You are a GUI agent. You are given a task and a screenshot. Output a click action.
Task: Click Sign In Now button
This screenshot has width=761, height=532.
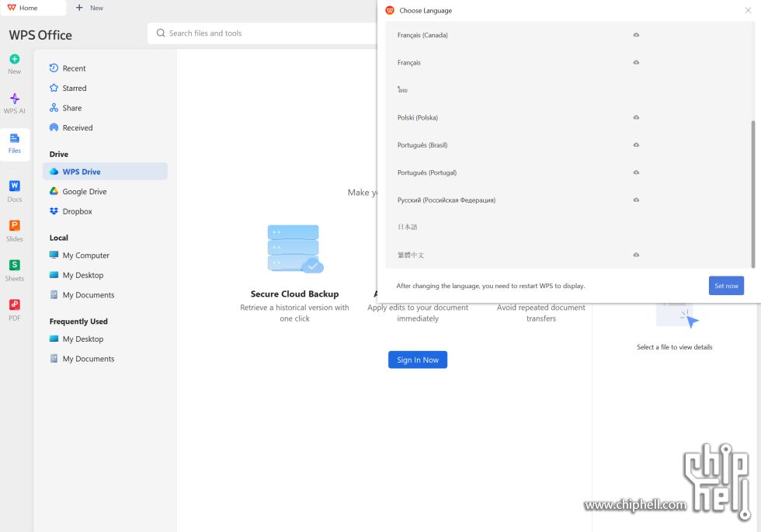(418, 360)
